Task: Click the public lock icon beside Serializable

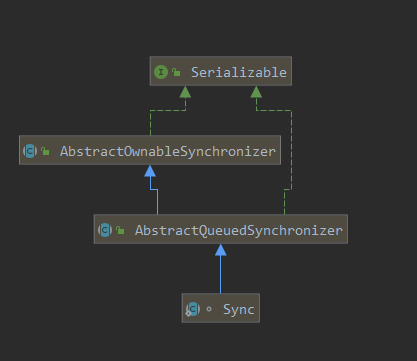Action: pyautogui.click(x=176, y=72)
